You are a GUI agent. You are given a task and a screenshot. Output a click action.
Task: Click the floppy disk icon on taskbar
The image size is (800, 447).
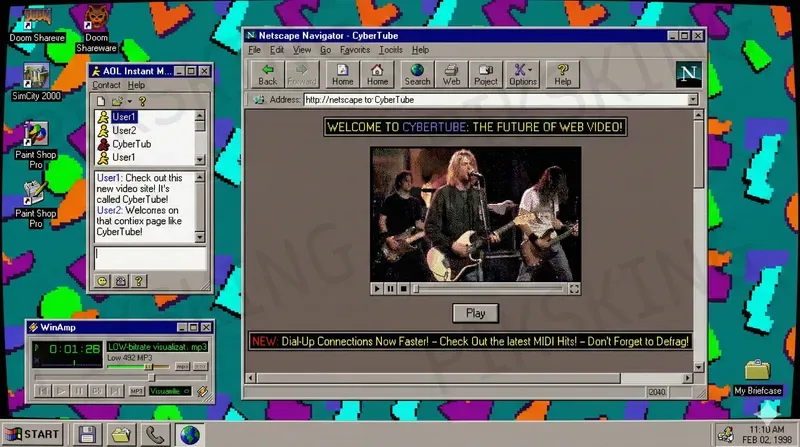pyautogui.click(x=87, y=434)
